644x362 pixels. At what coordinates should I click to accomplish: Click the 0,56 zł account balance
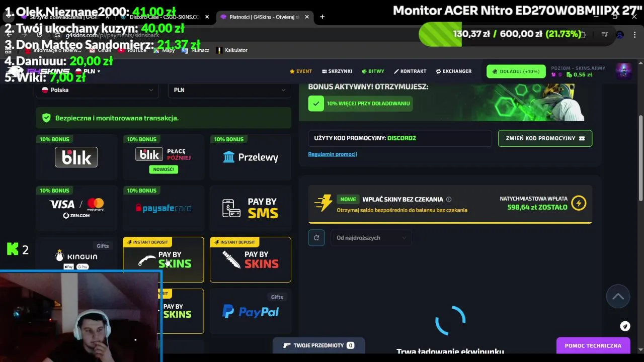[x=580, y=75]
